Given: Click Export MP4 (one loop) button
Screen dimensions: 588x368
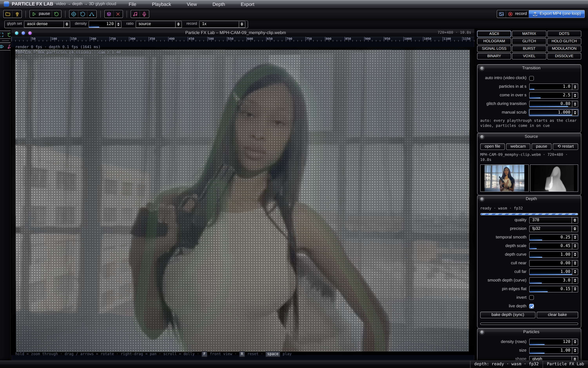Looking at the screenshot, I should tap(557, 14).
